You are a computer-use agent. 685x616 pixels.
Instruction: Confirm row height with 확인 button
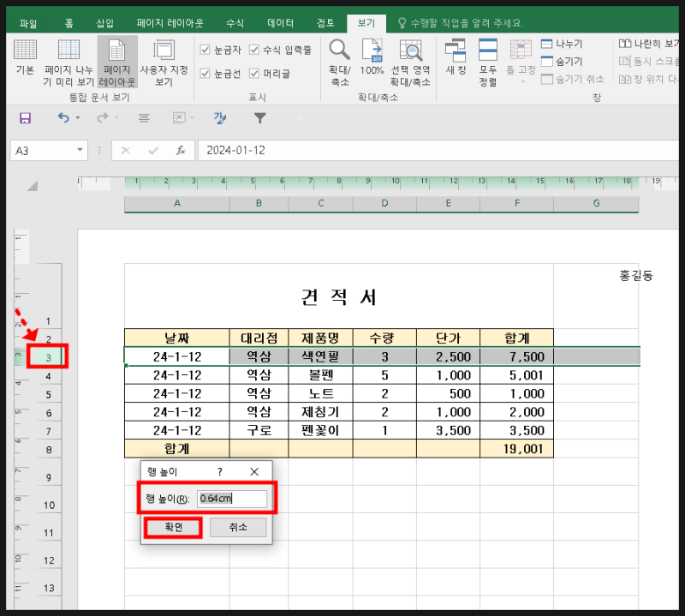pyautogui.click(x=174, y=527)
